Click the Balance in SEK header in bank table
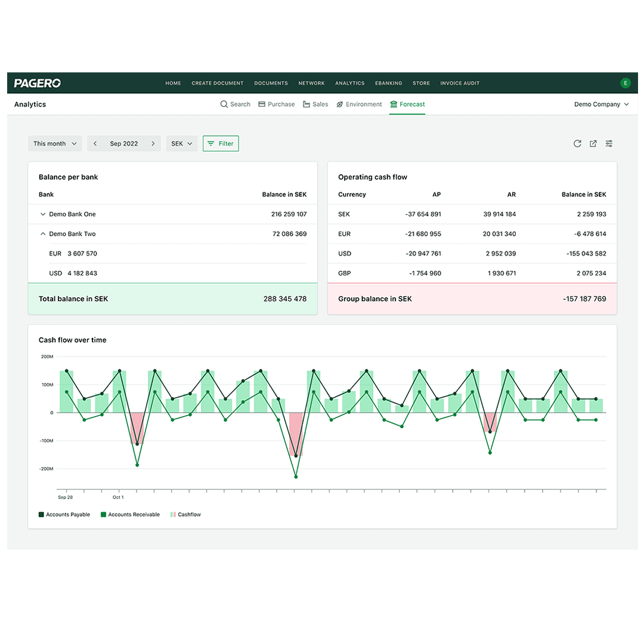Image resolution: width=644 pixels, height=644 pixels. pyautogui.click(x=284, y=194)
